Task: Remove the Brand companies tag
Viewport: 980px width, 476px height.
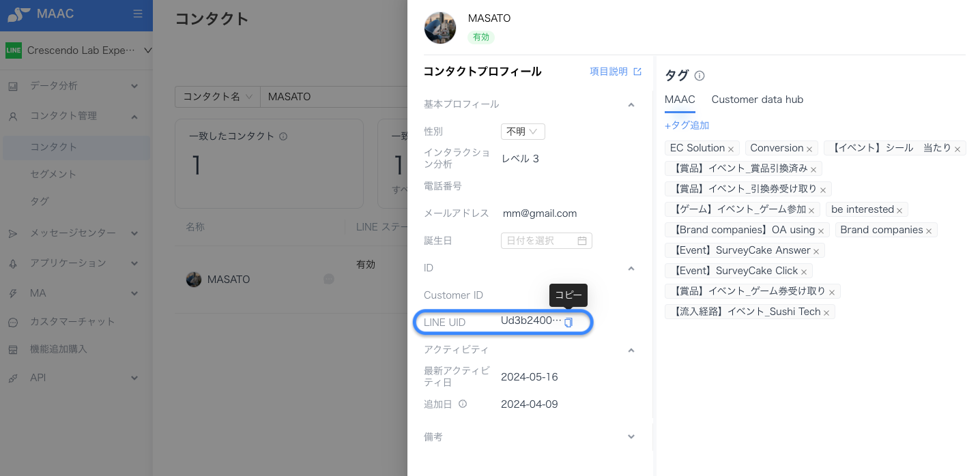Action: [x=928, y=230]
